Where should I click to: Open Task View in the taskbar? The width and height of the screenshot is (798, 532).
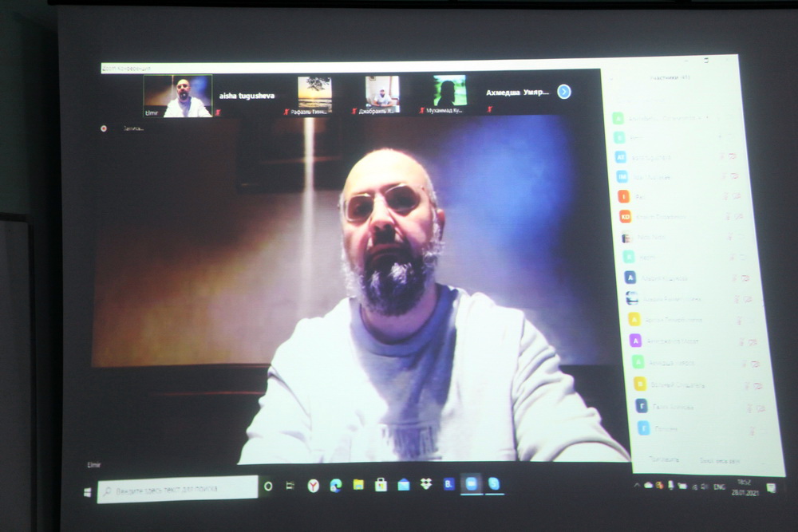(x=290, y=486)
